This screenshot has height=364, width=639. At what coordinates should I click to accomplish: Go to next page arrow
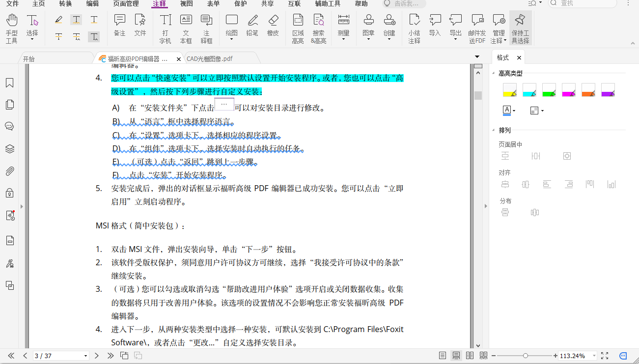97,356
